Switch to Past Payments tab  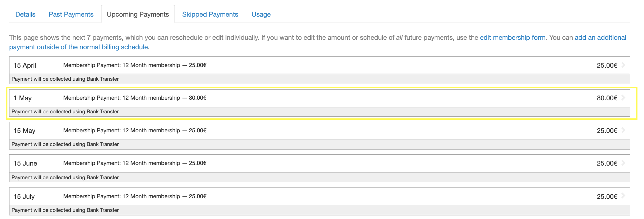tap(71, 14)
